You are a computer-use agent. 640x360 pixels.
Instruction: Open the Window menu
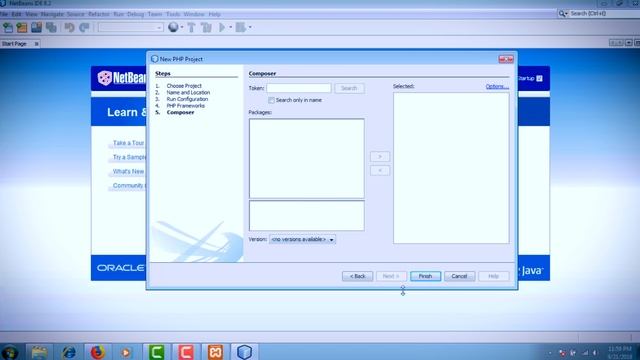(x=194, y=14)
